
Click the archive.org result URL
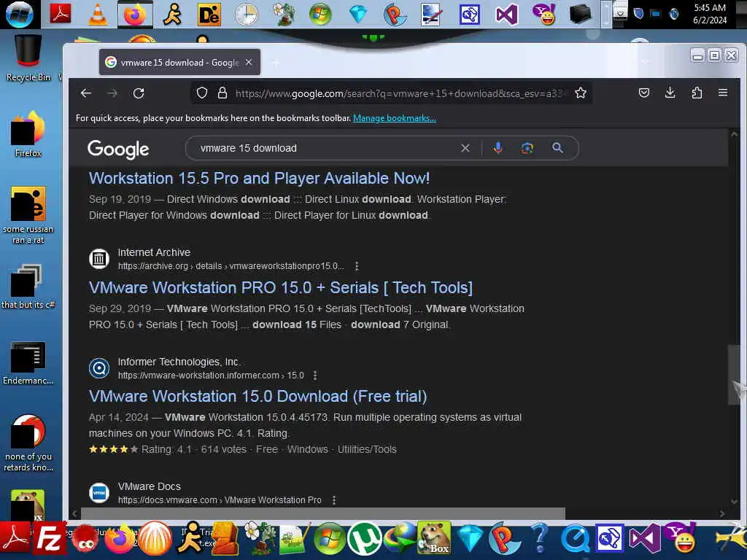click(231, 266)
